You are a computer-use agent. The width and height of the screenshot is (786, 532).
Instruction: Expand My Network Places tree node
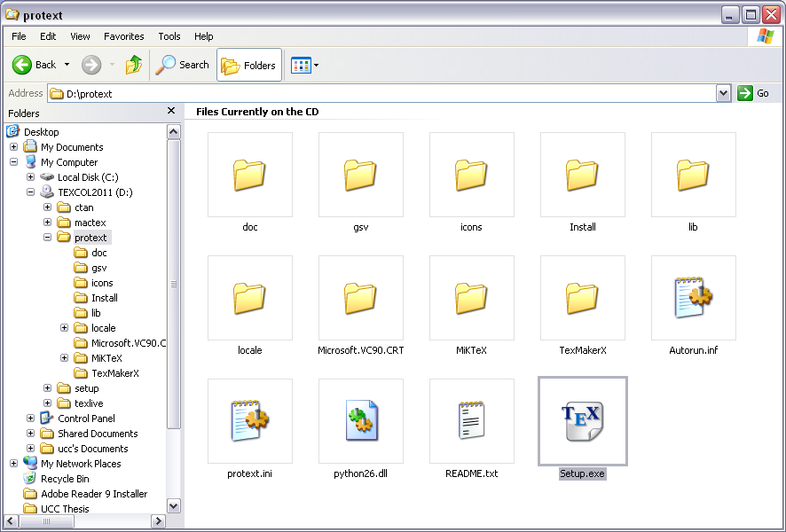pyautogui.click(x=13, y=464)
